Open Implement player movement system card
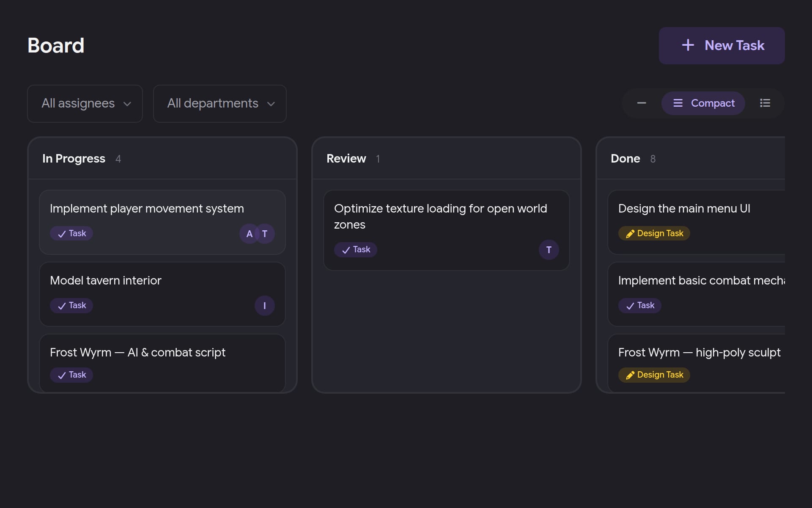812x508 pixels. [x=162, y=222]
